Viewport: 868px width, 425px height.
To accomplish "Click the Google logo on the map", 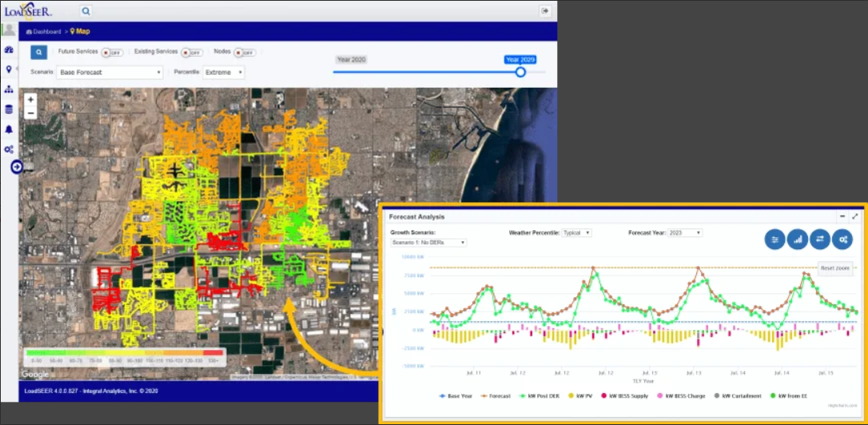I will click(x=35, y=375).
